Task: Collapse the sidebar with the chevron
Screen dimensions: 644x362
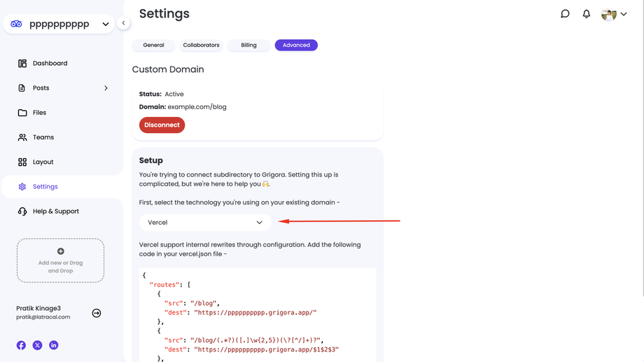Action: pos(123,23)
